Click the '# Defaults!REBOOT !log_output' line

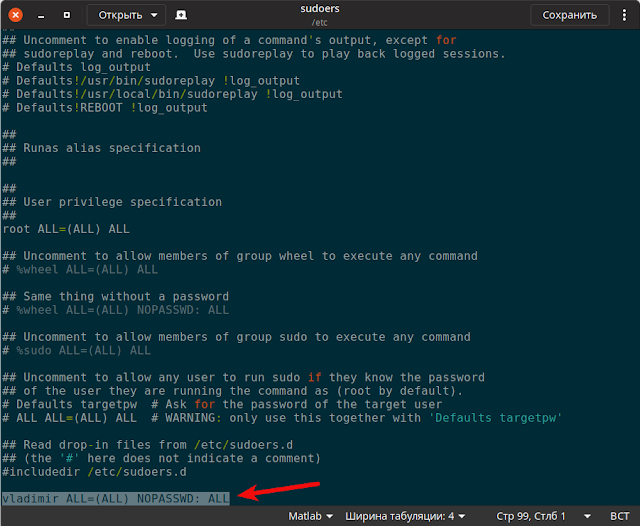[105, 108]
